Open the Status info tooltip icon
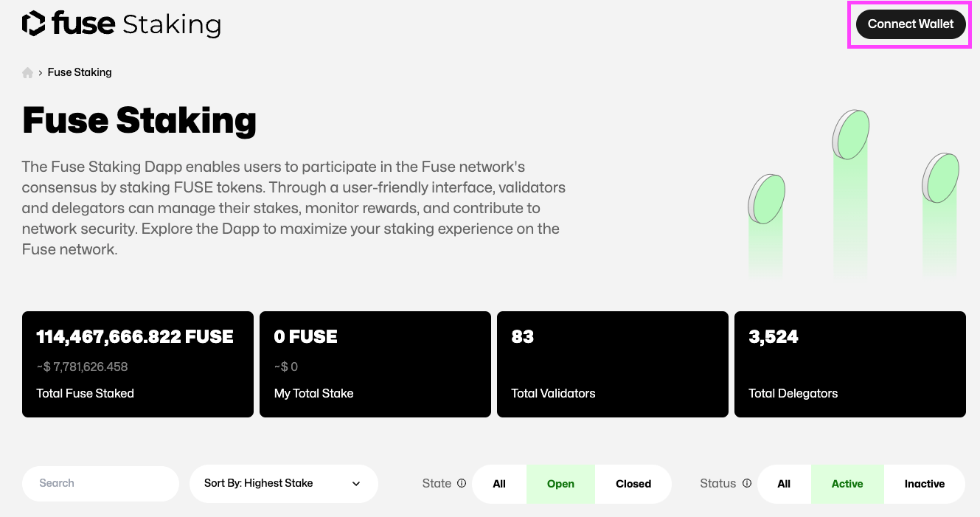The image size is (980, 517). (747, 483)
